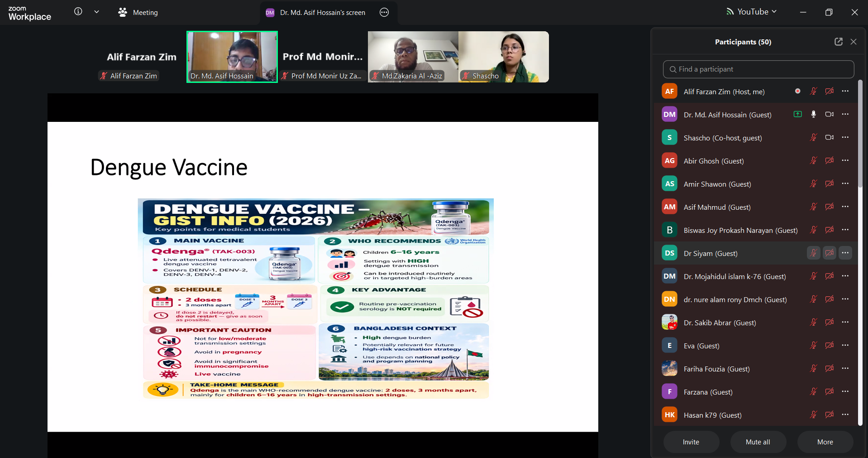Viewport: 868px width, 458px height.
Task: Select Dr. Md. Asif Hossain video thumbnail
Action: pyautogui.click(x=232, y=57)
